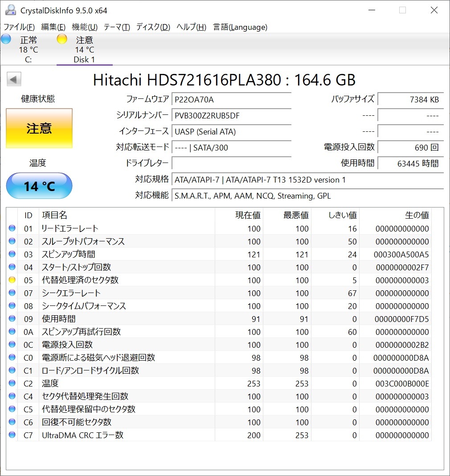
Task: Click the buffer size value 7384 KB
Action: pos(410,100)
